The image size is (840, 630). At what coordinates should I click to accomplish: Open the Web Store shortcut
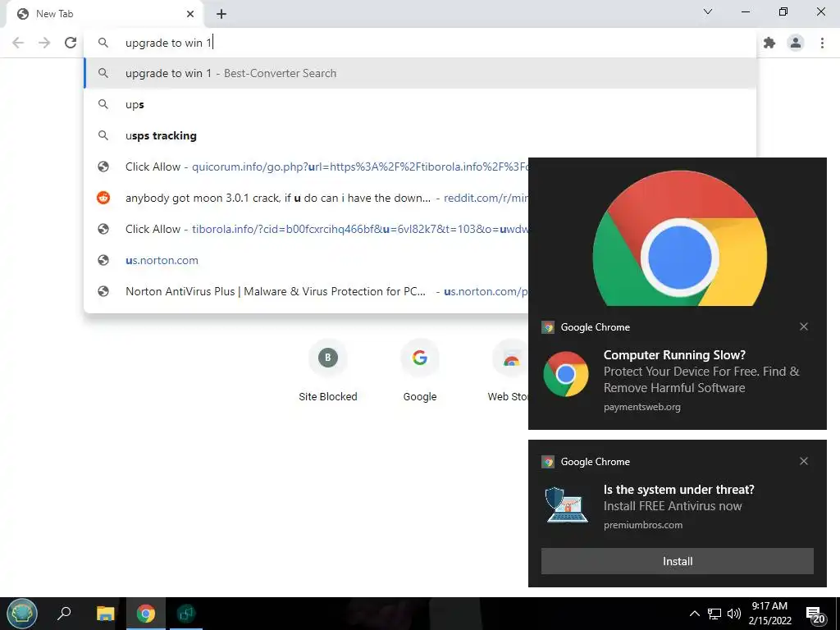pos(509,371)
